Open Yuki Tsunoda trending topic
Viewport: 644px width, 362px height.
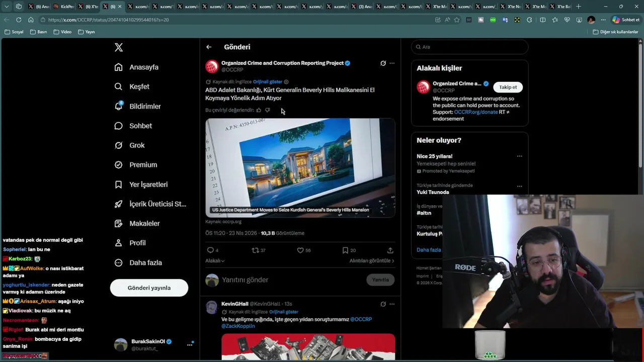(x=433, y=192)
